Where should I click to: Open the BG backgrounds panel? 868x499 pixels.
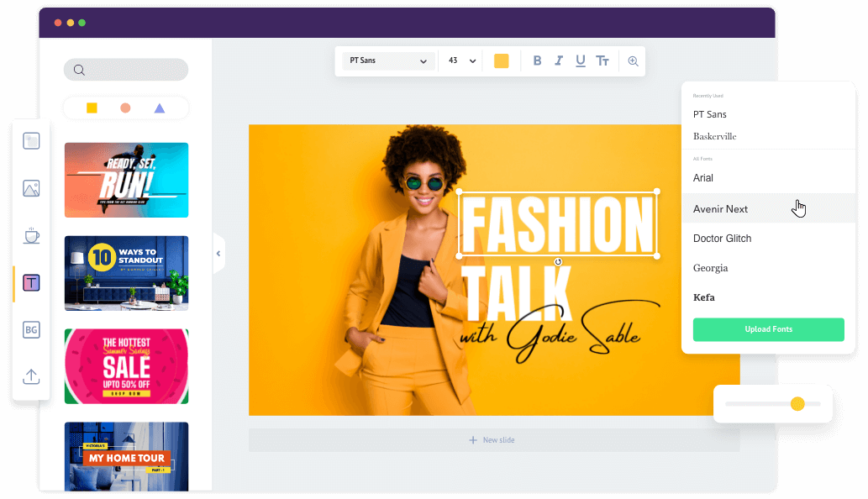click(x=31, y=329)
